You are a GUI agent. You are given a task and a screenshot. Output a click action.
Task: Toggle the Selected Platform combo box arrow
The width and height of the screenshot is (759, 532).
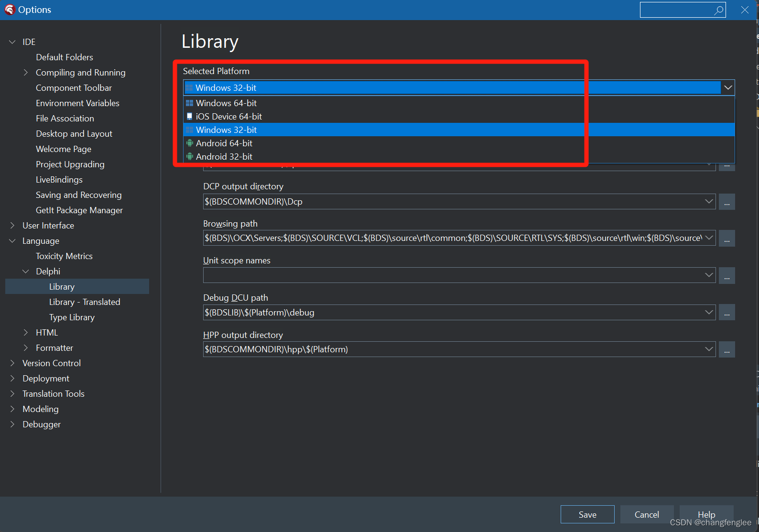[x=728, y=87]
